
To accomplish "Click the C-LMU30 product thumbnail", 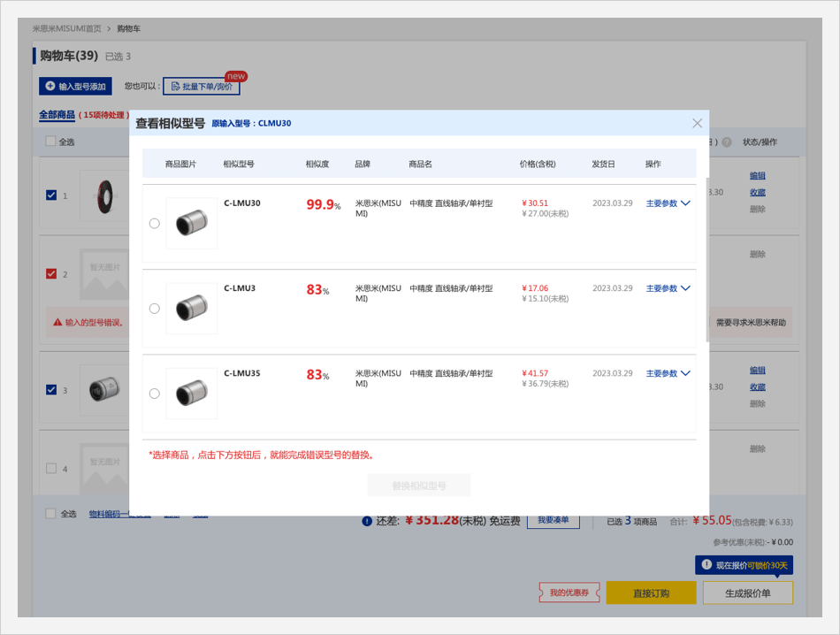I will 191,223.
